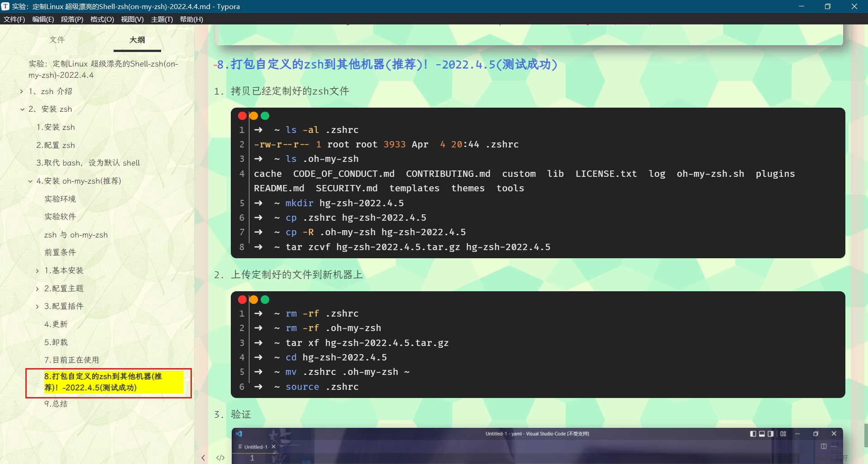The height and width of the screenshot is (464, 868).
Task: Collapse the "2、安装 zsh" outline section
Action: point(22,109)
